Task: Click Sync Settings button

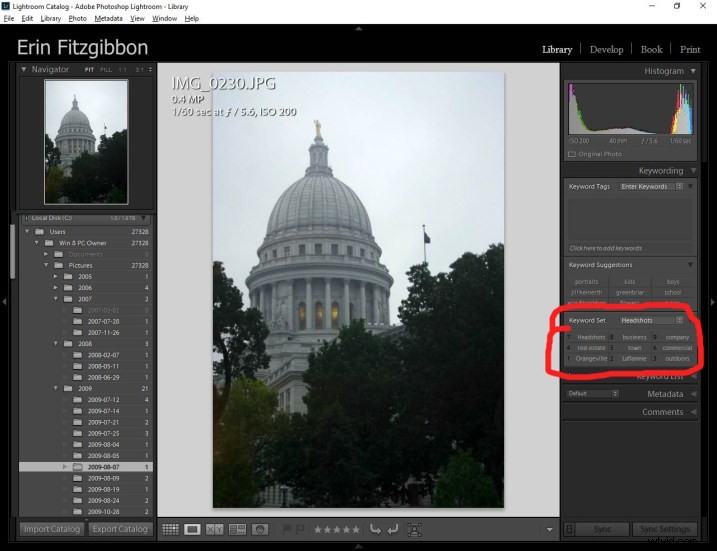Action: coord(665,529)
